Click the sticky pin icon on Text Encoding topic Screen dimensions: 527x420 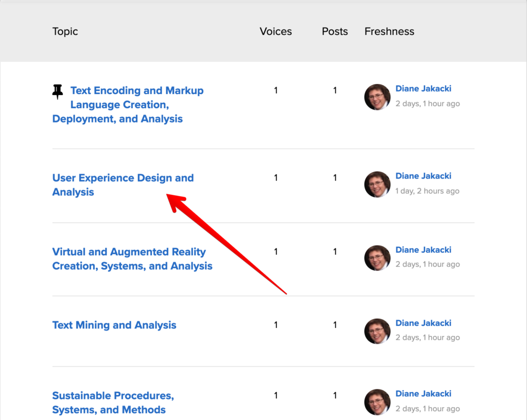point(57,91)
